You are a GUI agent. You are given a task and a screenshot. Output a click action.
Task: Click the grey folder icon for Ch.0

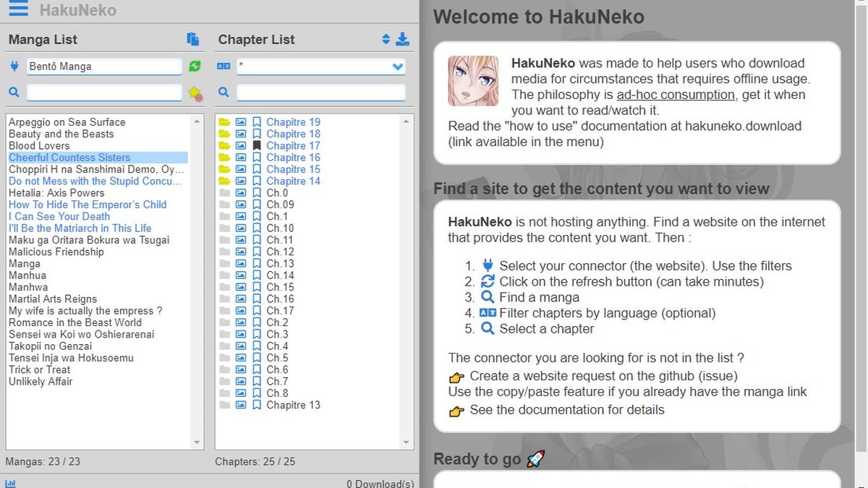coord(224,193)
